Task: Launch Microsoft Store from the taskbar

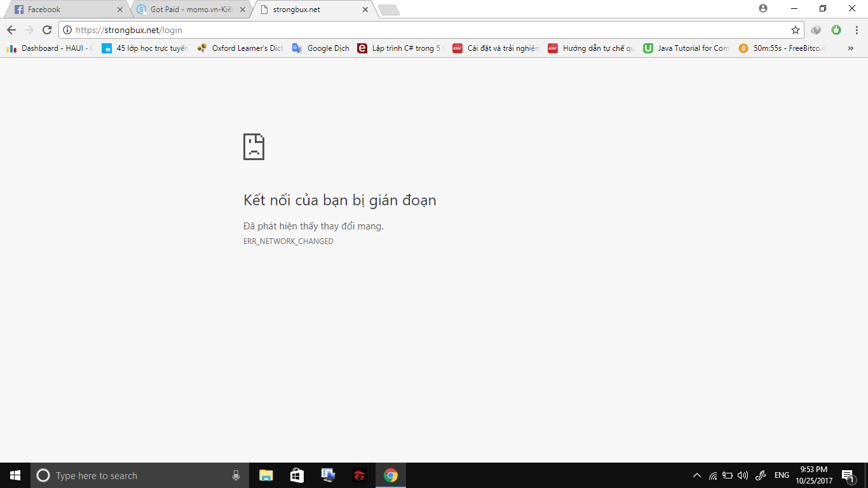Action: point(297,475)
